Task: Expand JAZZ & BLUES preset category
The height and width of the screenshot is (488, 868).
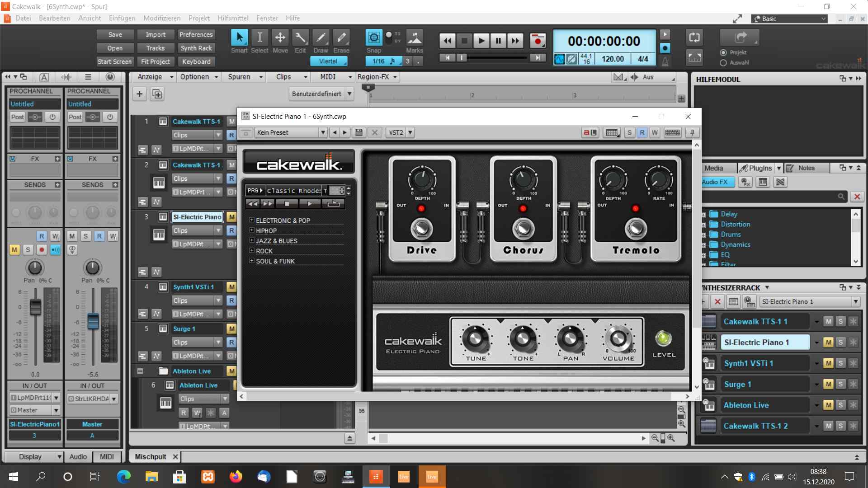Action: (x=252, y=240)
